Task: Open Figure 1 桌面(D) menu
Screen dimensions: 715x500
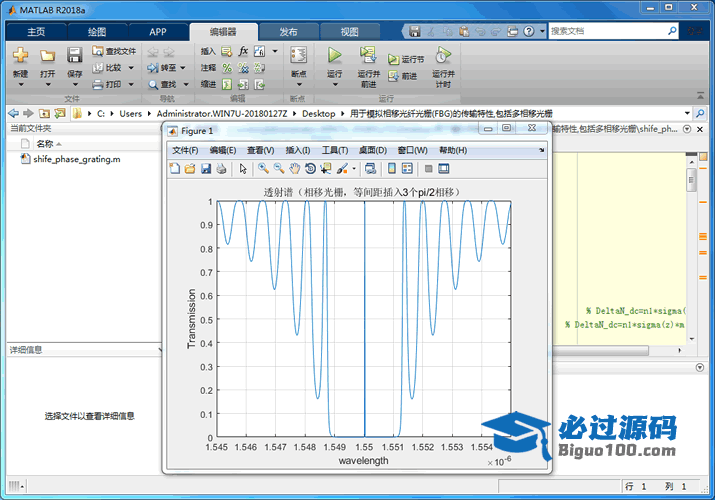Action: tap(373, 150)
